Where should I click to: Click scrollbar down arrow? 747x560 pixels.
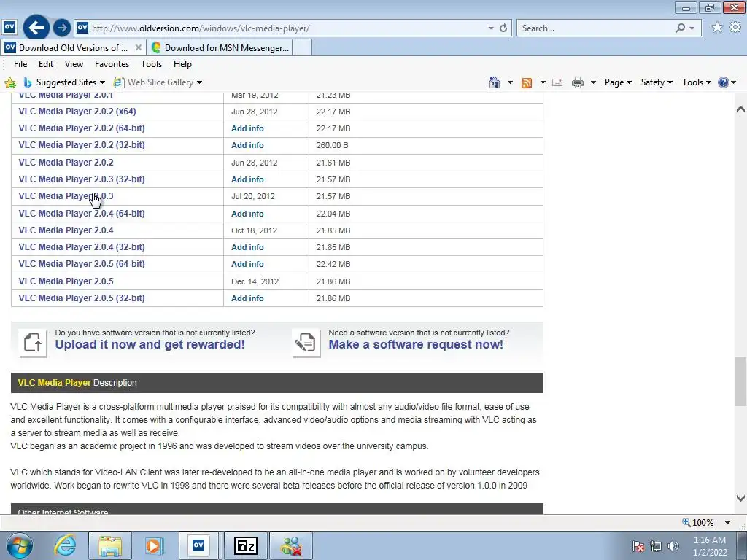click(x=740, y=498)
